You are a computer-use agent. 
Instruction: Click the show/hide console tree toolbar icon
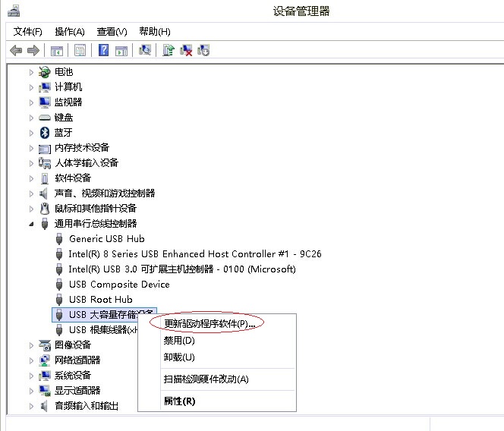pos(56,50)
